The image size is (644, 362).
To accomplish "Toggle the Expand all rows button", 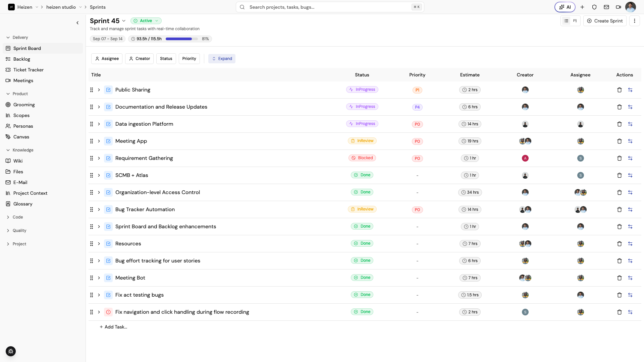I will pos(222,59).
